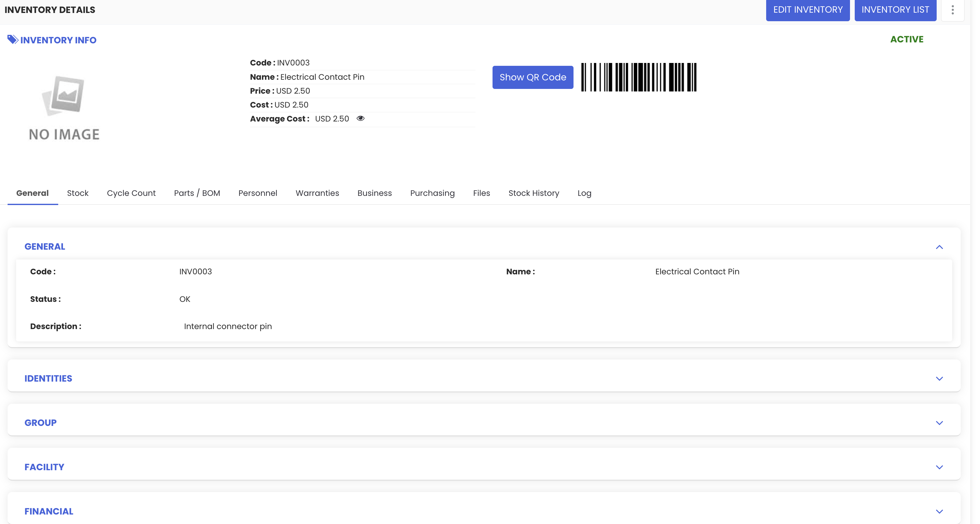Screen dimensions: 980x524
Task: Click the barcode image
Action: point(638,77)
